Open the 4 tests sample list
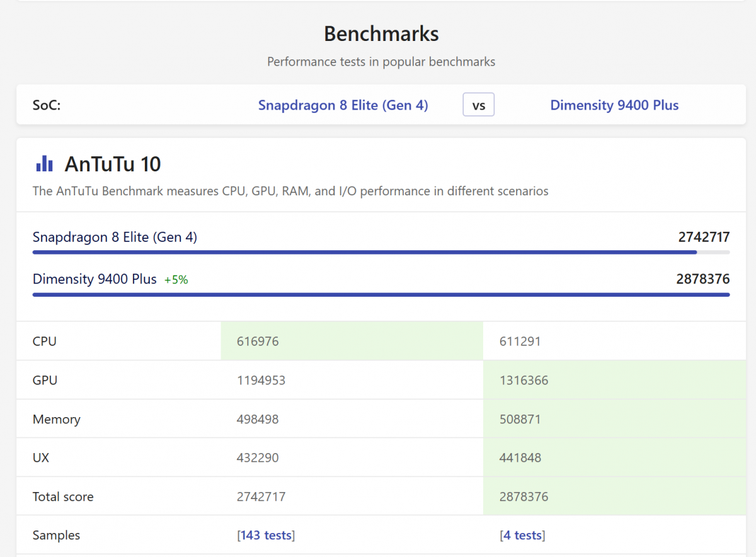756x557 pixels. tap(522, 534)
